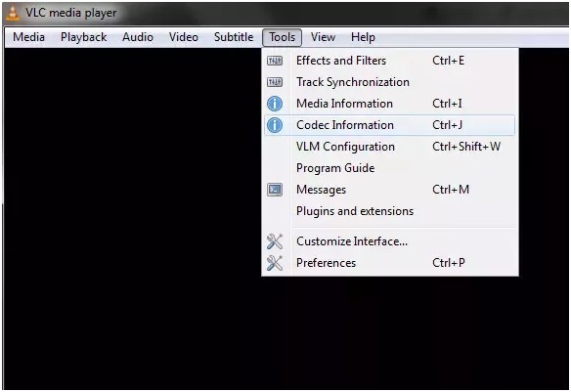The height and width of the screenshot is (392, 571).
Task: Click the Ctrl+I shortcut label
Action: tap(447, 104)
